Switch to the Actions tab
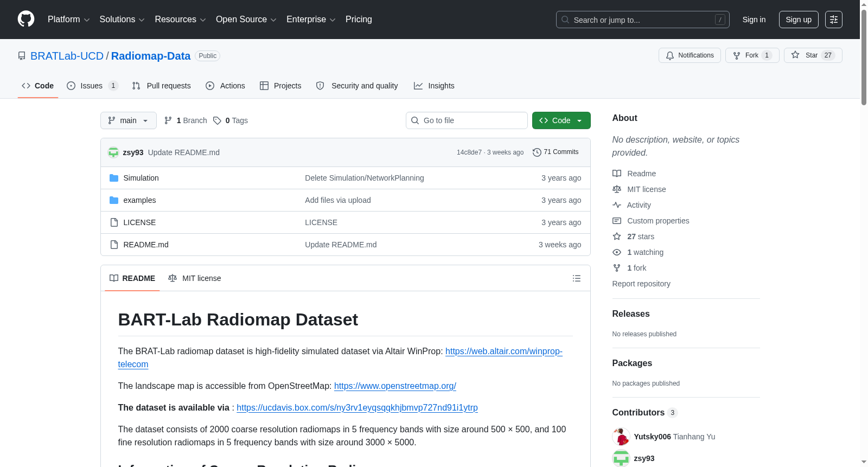Image resolution: width=868 pixels, height=467 pixels. (x=226, y=86)
